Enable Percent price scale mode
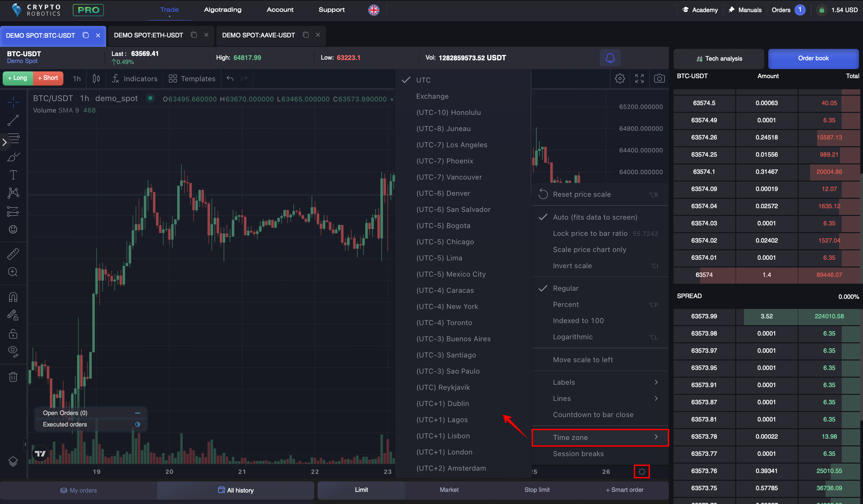 566,305
